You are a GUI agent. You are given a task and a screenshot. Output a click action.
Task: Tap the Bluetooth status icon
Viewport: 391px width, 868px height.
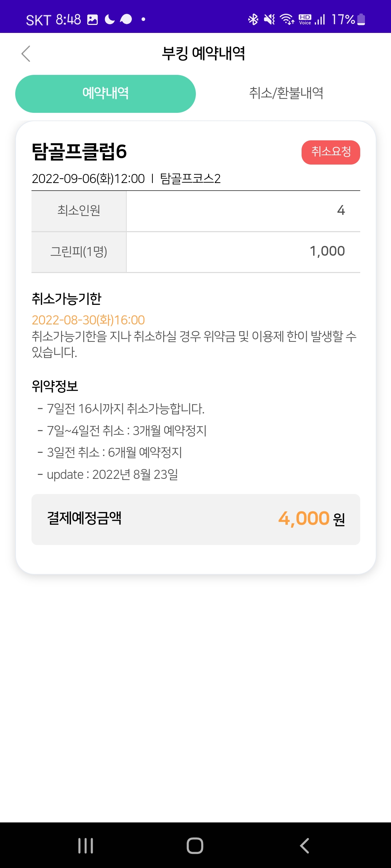253,19
